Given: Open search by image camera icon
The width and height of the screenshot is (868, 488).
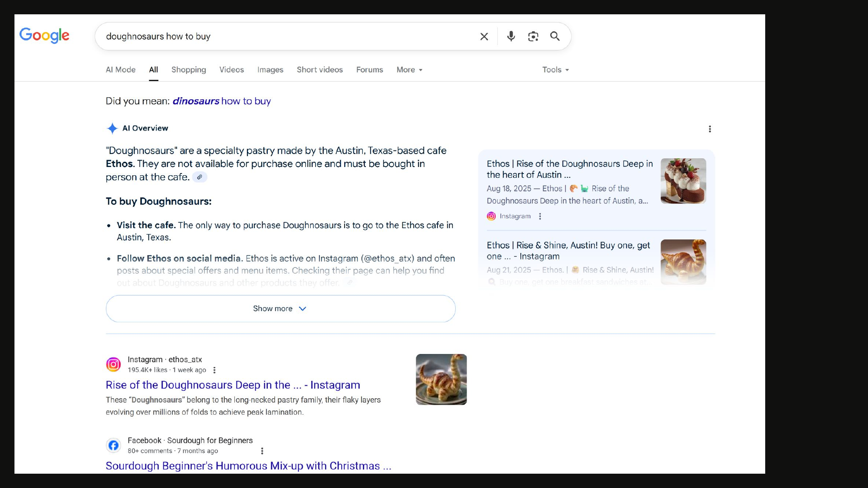Looking at the screenshot, I should [533, 36].
